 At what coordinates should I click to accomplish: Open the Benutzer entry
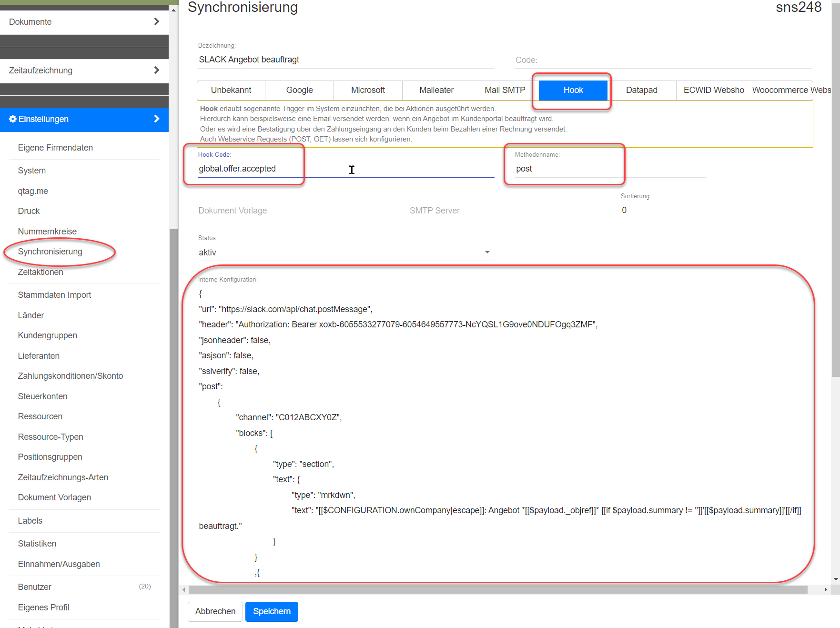[x=34, y=587]
